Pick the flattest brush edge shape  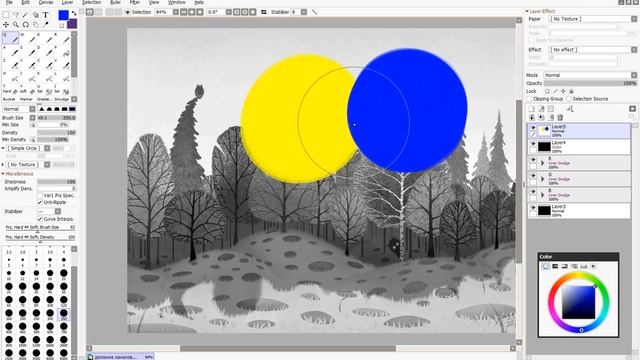(x=72, y=109)
